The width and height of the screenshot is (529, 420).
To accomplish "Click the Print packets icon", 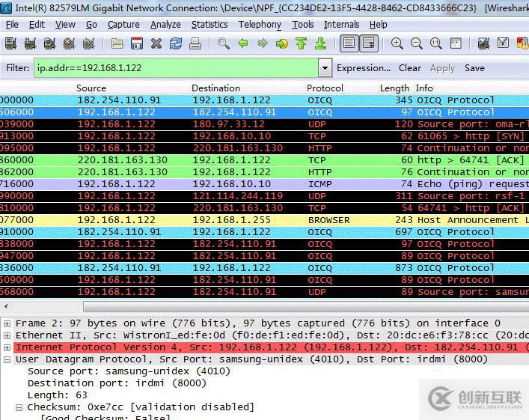I will pos(195,44).
